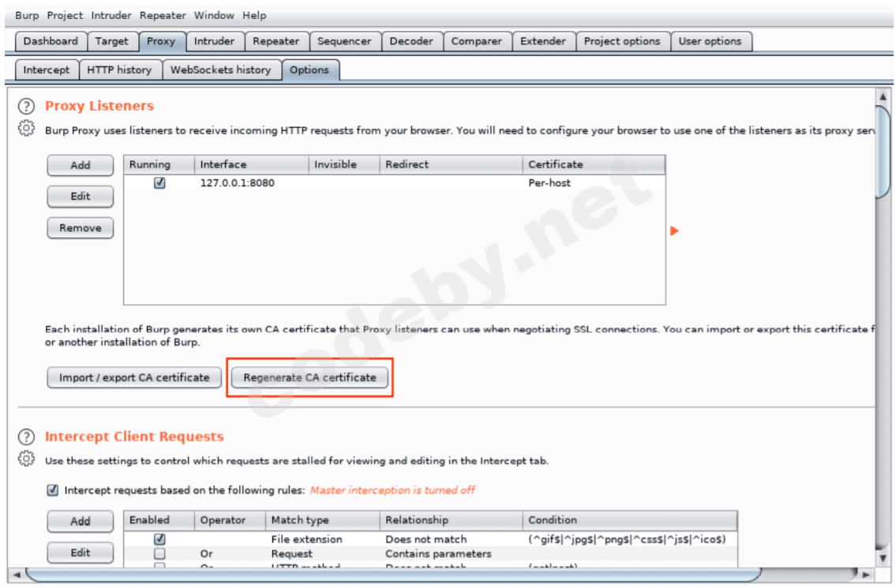Select the Does not match relationship cell
Screen dimensions: 895x588
click(426, 539)
